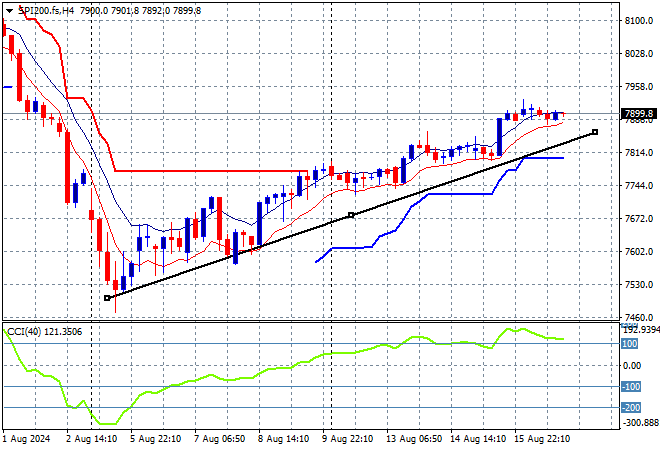Click the 7460.0 price axis label
Viewport: 660px width, 450px height.
pyautogui.click(x=639, y=317)
